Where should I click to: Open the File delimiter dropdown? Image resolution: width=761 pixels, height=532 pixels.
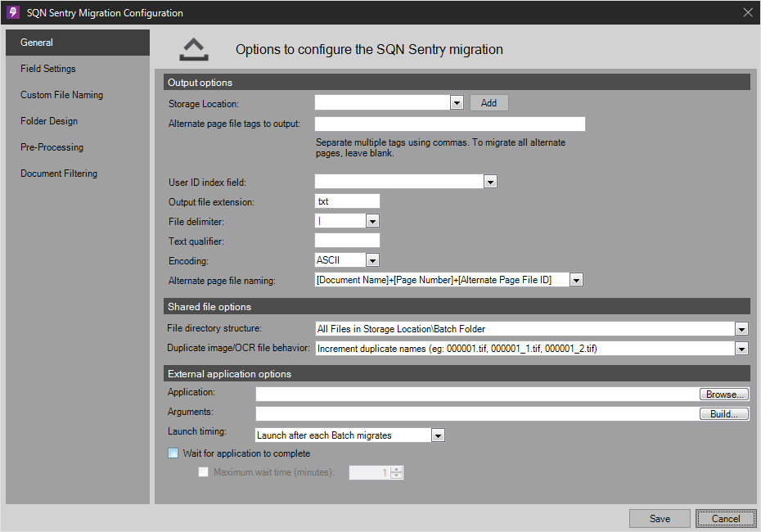tap(372, 221)
